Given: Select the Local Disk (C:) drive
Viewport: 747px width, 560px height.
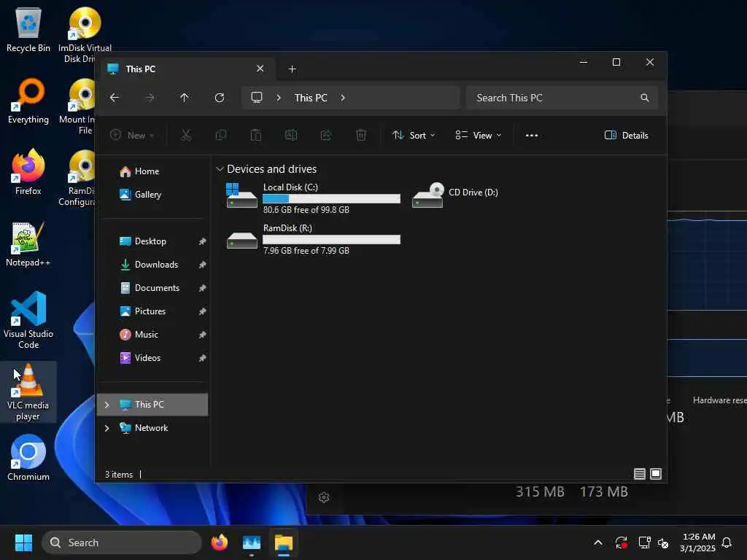Looking at the screenshot, I should [314, 198].
